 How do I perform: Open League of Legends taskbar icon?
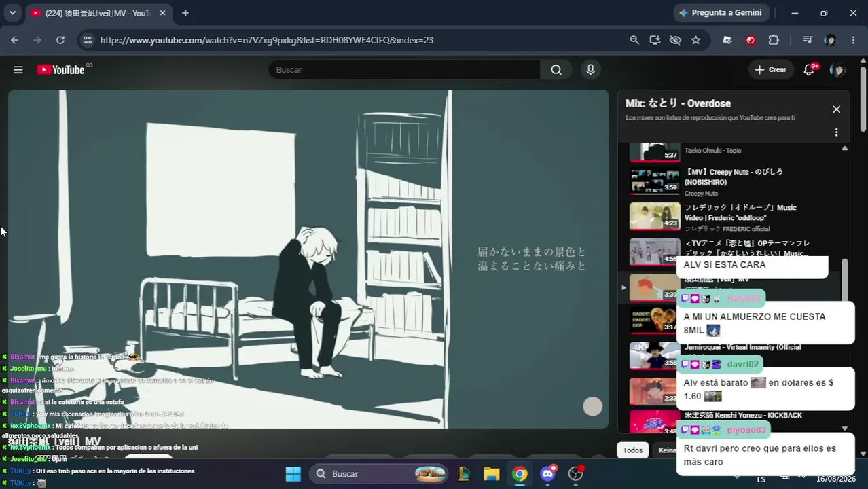click(x=465, y=473)
